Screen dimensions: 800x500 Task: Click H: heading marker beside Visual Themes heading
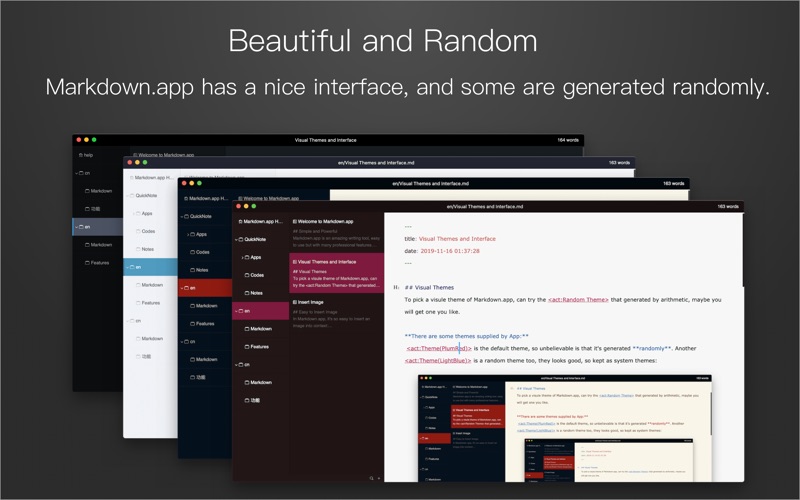tap(396, 287)
